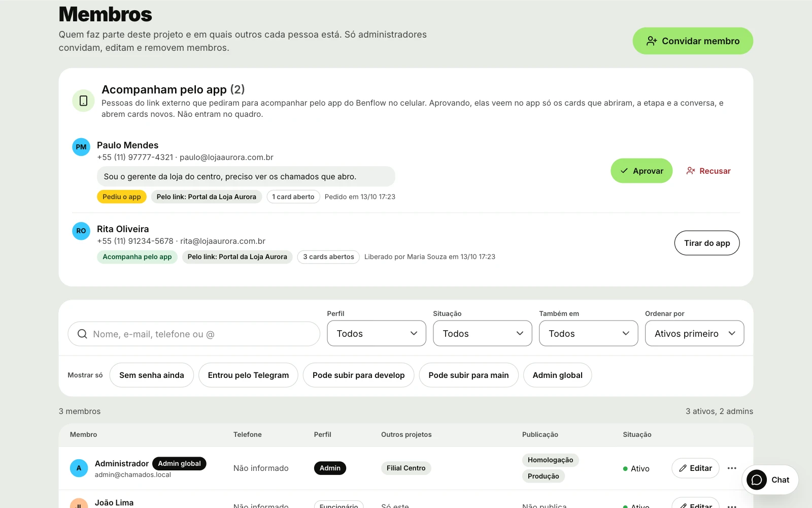Click the 3 cards abertos tag
This screenshot has height=508, width=812.
(328, 257)
